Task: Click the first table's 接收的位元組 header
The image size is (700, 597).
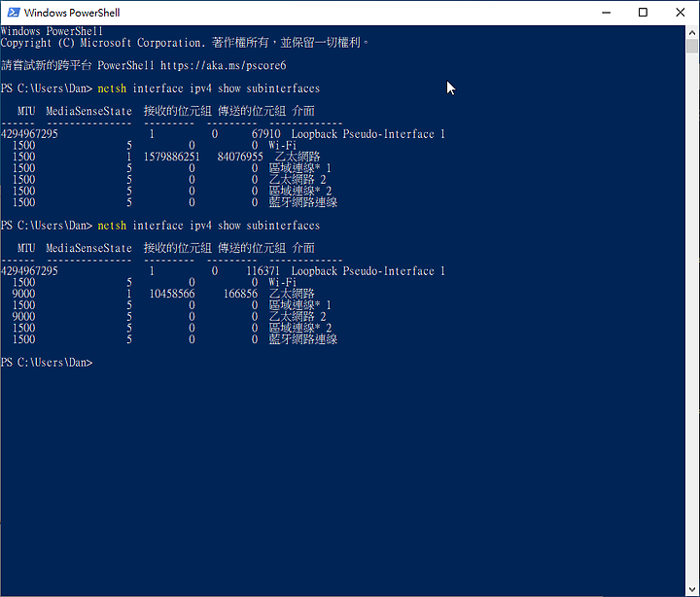Action: [178, 111]
